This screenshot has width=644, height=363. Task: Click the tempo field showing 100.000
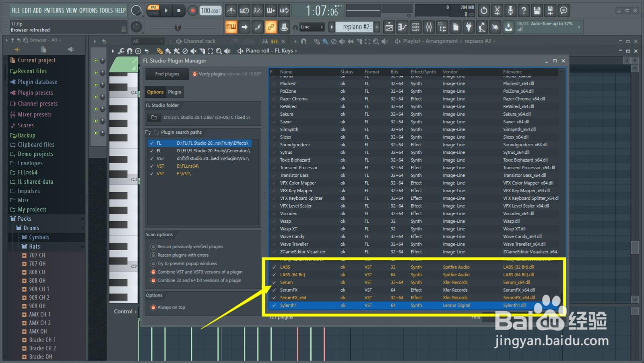click(x=211, y=11)
